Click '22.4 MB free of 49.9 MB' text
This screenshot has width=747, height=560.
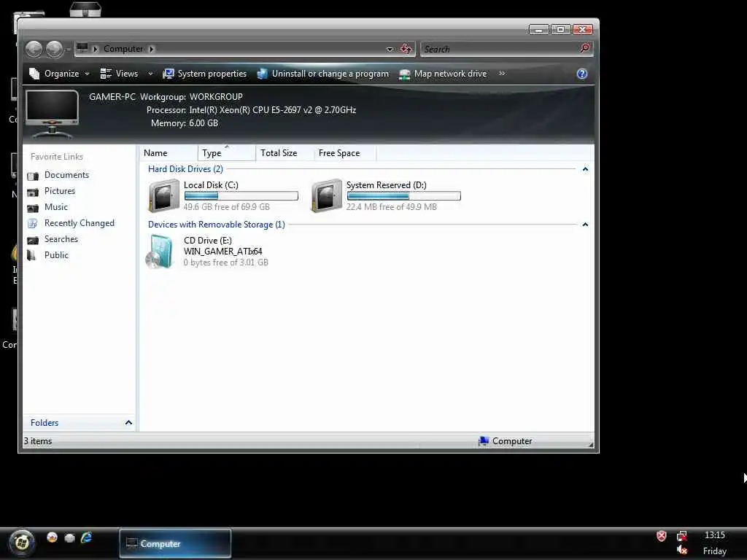[391, 206]
